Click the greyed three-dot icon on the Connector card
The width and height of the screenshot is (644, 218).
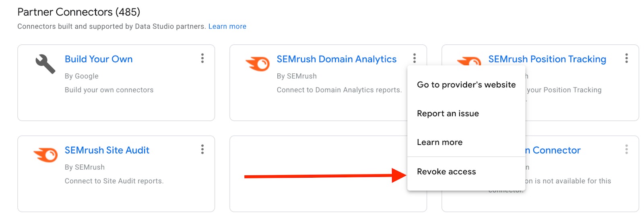[x=626, y=149]
